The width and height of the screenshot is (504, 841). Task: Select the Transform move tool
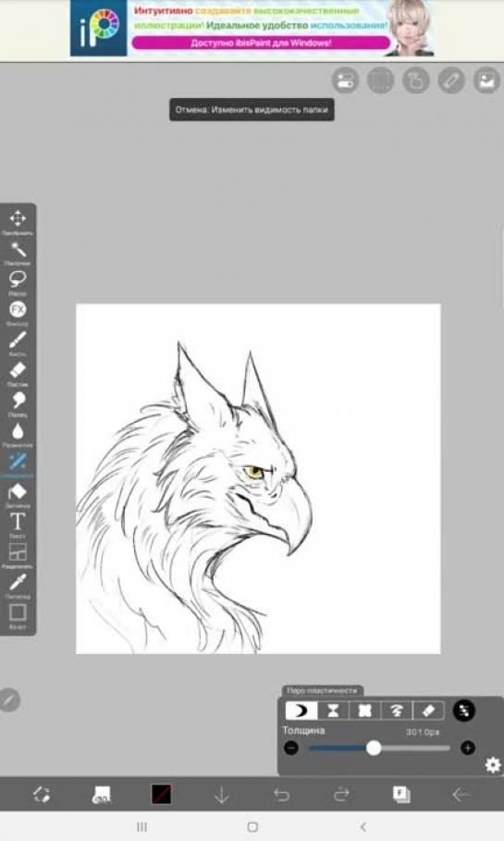18,218
